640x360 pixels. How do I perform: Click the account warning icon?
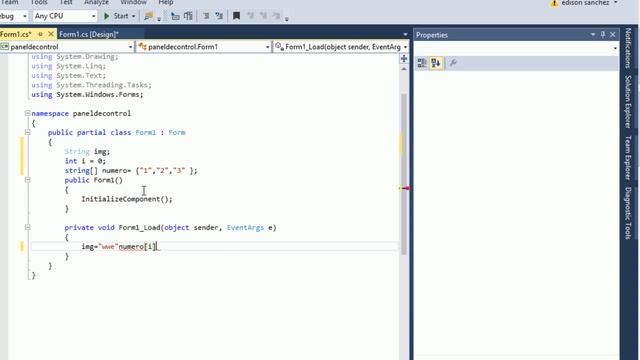pos(554,3)
